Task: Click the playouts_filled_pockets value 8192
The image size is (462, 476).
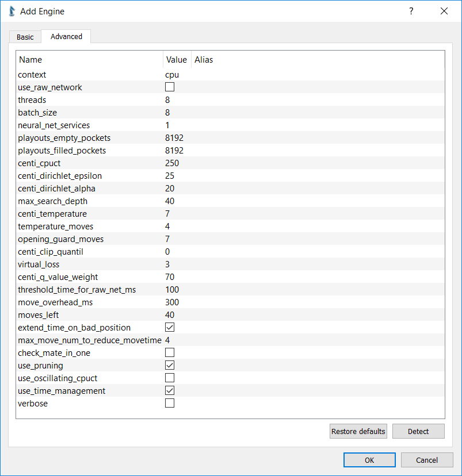Action: coord(174,151)
